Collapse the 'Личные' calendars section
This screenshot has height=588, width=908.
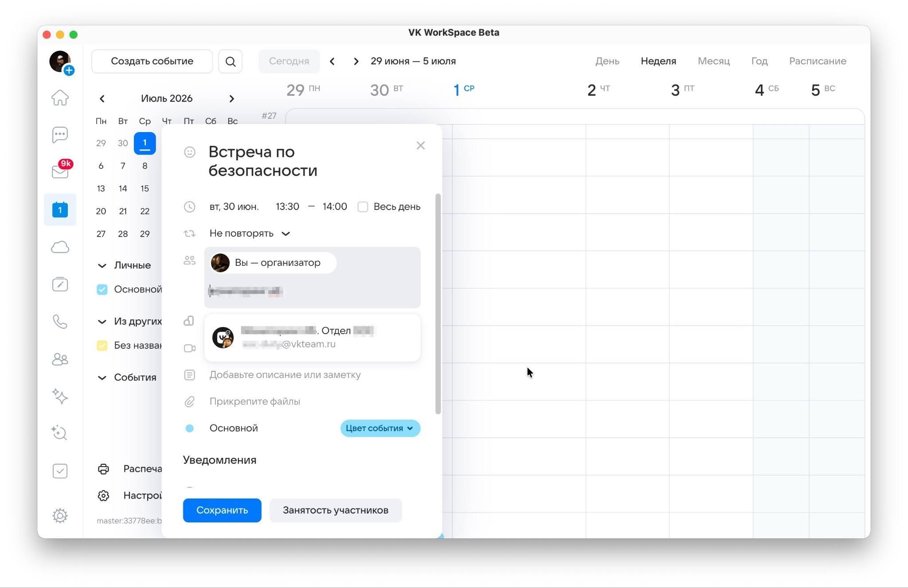(102, 265)
